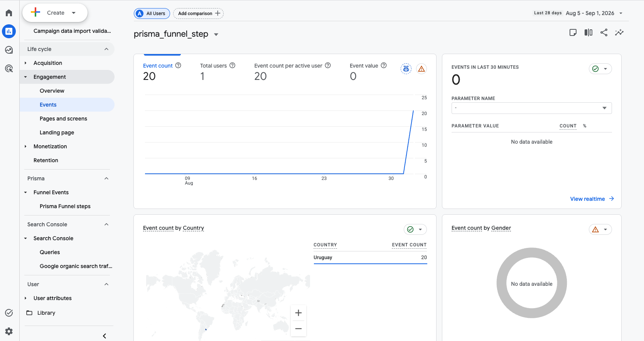Click the All Users segment chip
This screenshot has height=341, width=644.
pyautogui.click(x=152, y=13)
